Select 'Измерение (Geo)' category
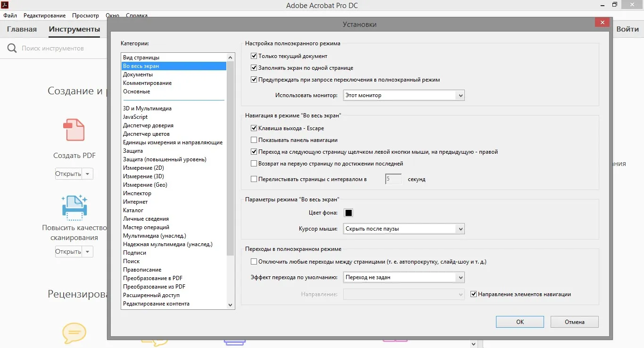The width and height of the screenshot is (644, 348). (x=174, y=185)
